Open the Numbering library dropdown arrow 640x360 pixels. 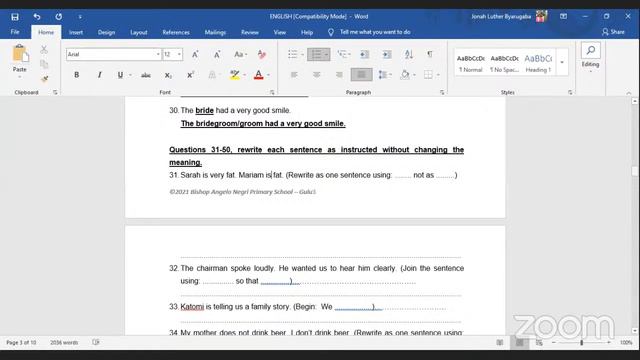(x=327, y=55)
